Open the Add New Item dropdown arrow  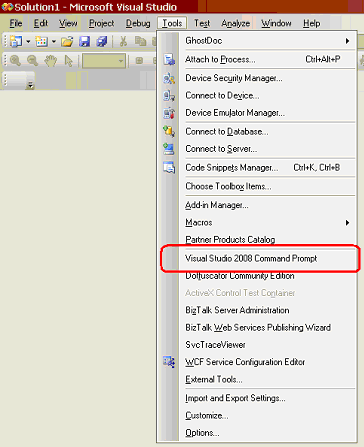tap(54, 42)
